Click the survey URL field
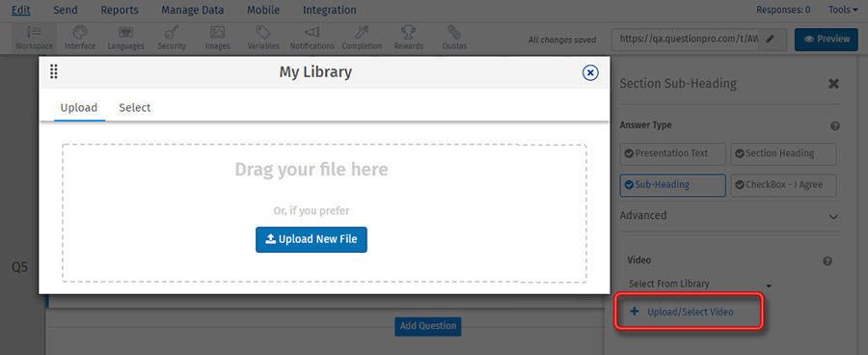868x355 pixels. coord(686,40)
